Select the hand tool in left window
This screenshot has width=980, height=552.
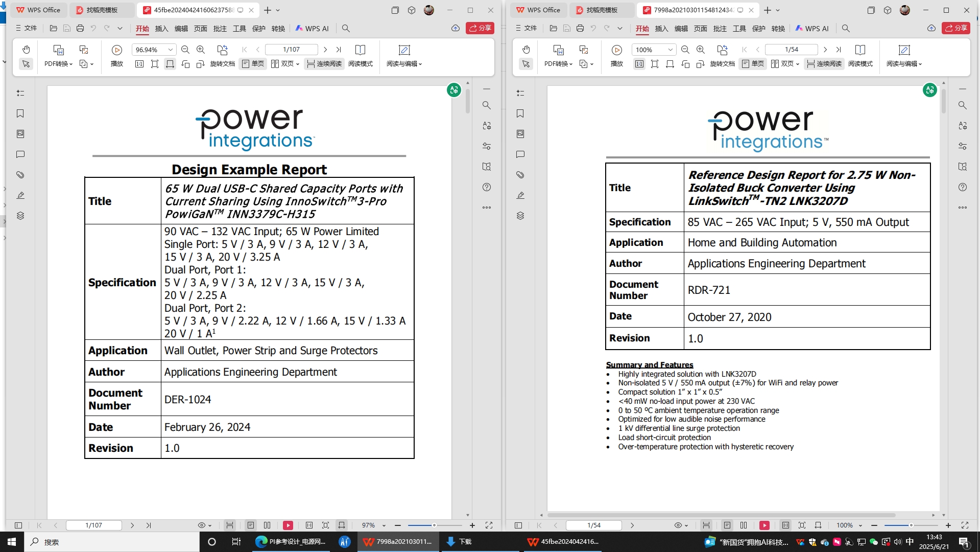pyautogui.click(x=26, y=50)
